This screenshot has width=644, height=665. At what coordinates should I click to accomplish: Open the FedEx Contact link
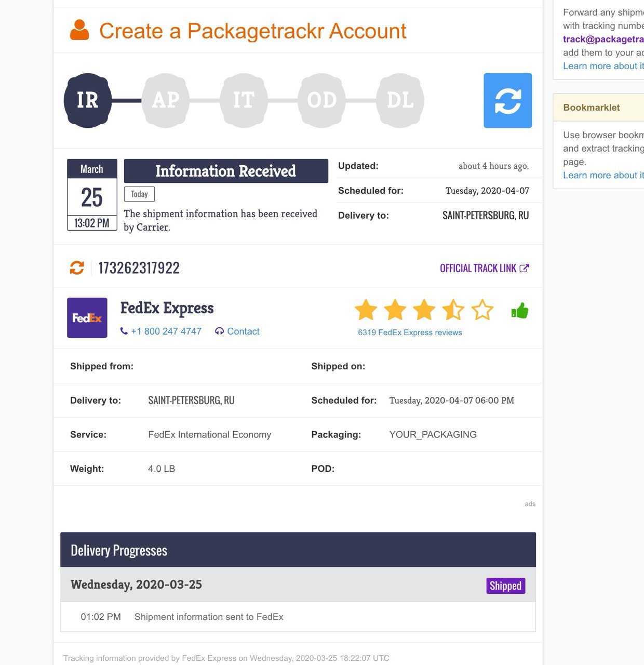pos(243,331)
